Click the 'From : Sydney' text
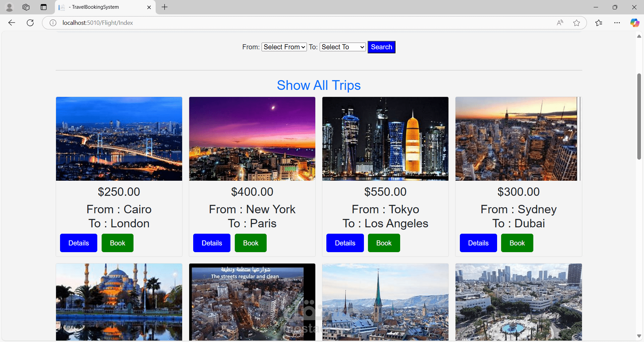Image resolution: width=644 pixels, height=342 pixels. click(519, 209)
